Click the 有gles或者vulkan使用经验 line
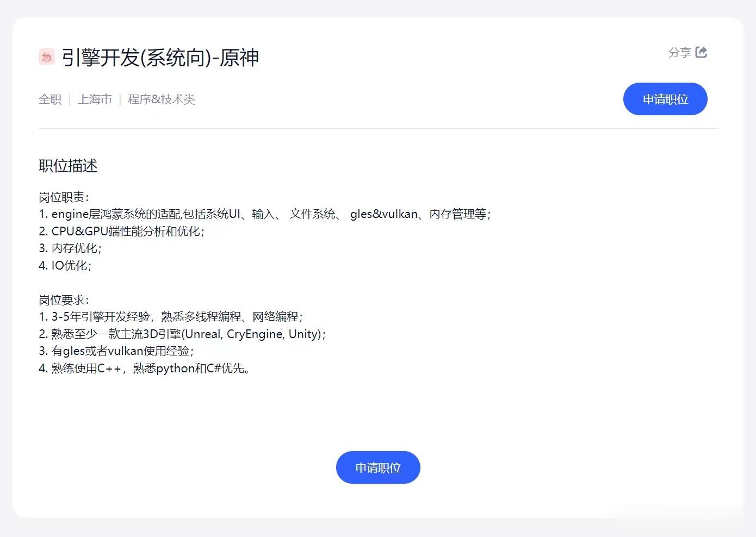756x537 pixels. 116,351
